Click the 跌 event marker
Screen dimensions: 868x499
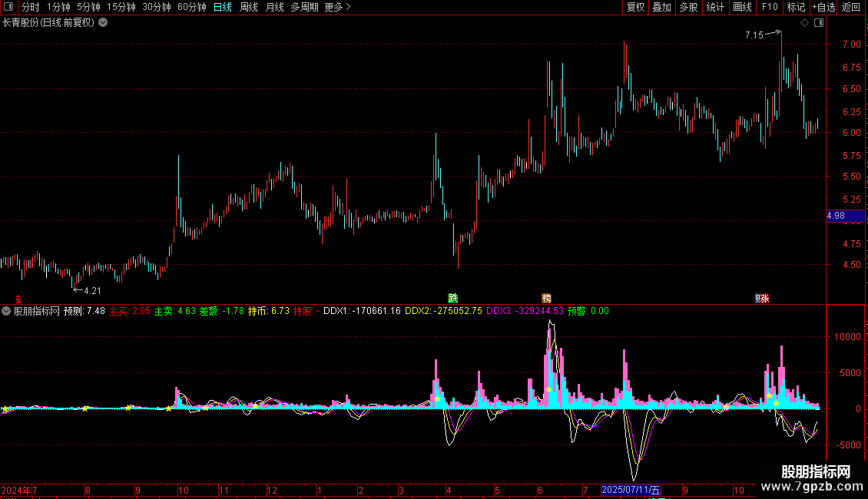tap(453, 298)
